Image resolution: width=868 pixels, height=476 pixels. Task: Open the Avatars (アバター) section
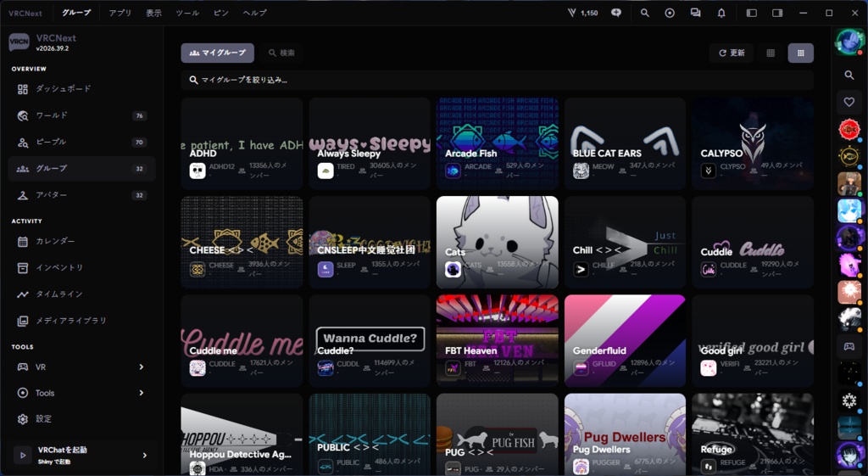[81, 195]
